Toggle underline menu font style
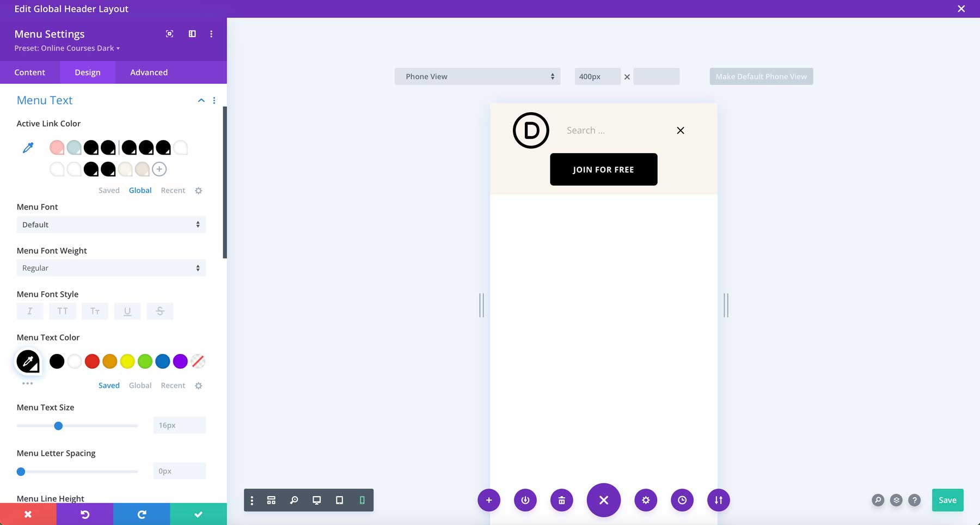This screenshot has height=525, width=980. tap(127, 311)
